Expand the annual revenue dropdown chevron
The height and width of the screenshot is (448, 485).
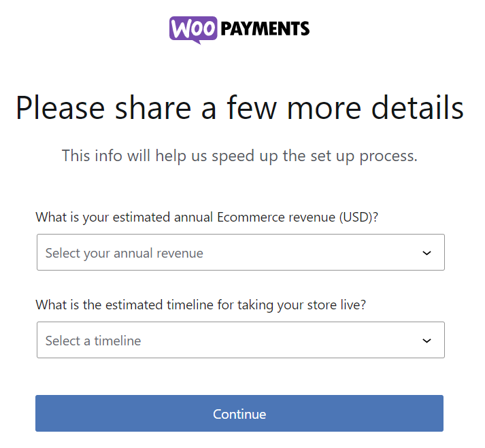427,253
